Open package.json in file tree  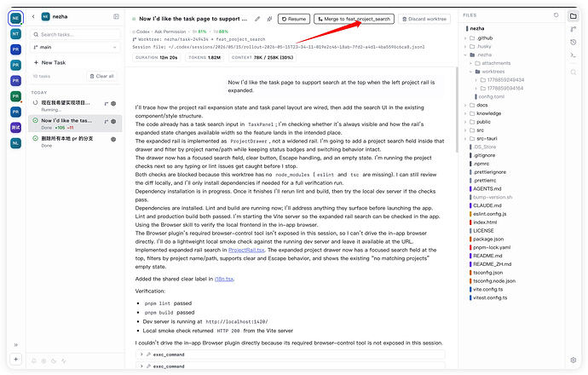(x=488, y=239)
